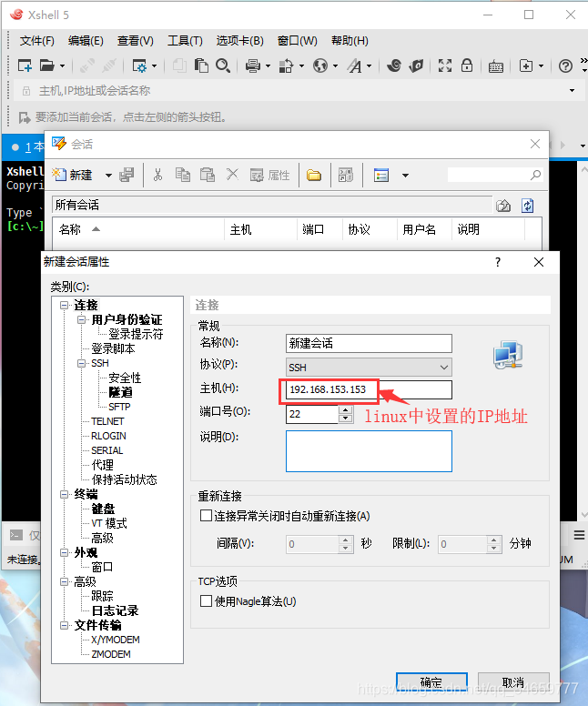Viewport: 588px width, 706px height.
Task: Increase the 端口号 port spinner up arrow
Action: pos(345,409)
